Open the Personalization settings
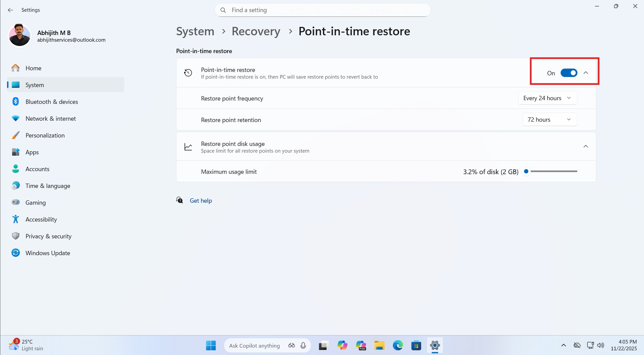 45,135
